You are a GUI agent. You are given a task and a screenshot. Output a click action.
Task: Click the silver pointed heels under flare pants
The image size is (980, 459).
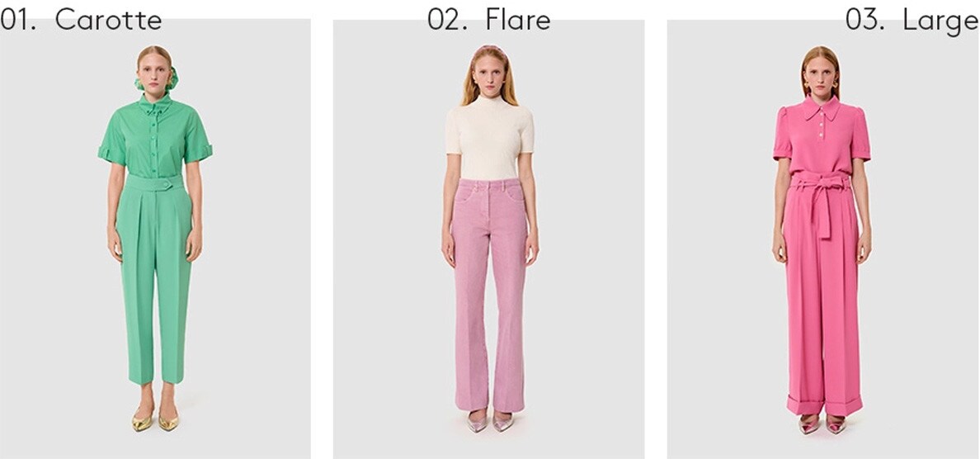[490, 422]
